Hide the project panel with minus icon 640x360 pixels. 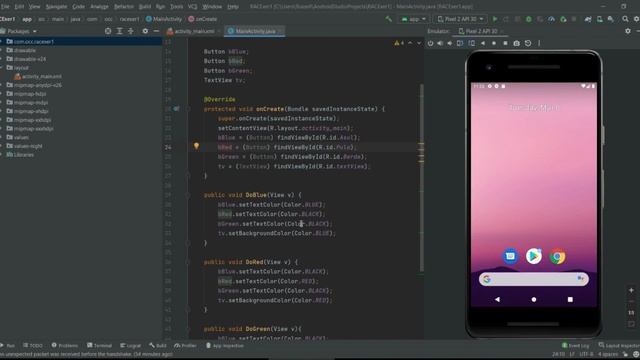156,31
